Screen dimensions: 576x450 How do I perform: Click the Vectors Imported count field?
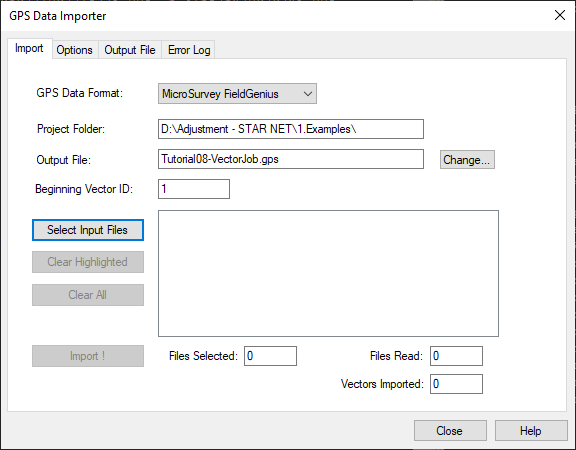click(x=456, y=384)
